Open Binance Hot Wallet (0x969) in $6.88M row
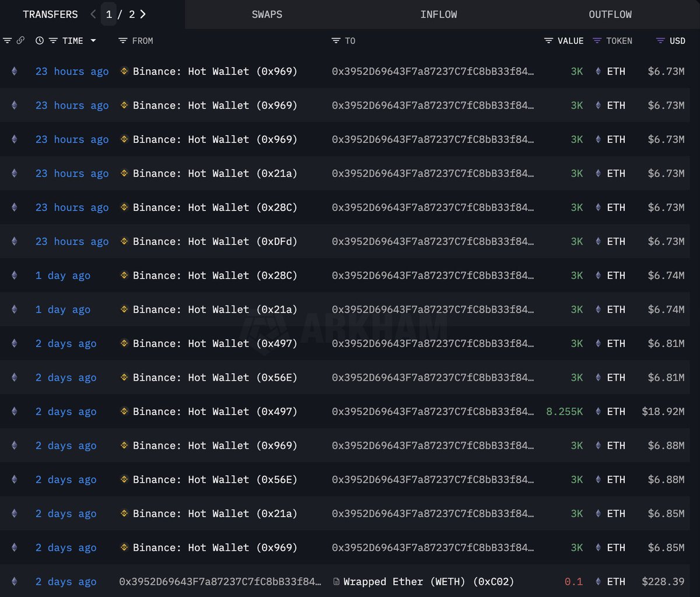Viewport: 700px width, 597px height. tap(215, 445)
